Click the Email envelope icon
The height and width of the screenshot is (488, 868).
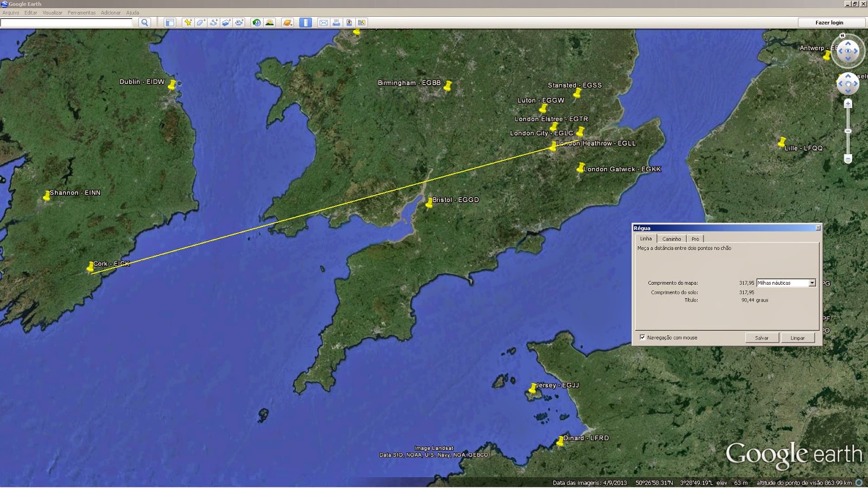click(x=323, y=22)
